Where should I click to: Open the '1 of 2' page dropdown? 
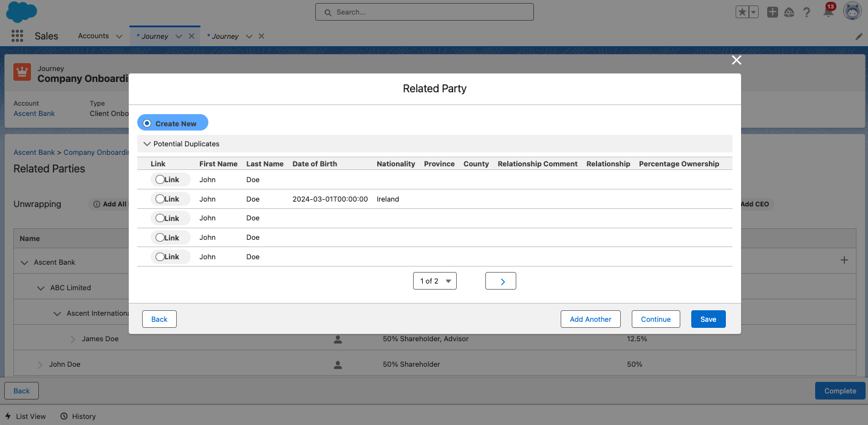pyautogui.click(x=434, y=281)
